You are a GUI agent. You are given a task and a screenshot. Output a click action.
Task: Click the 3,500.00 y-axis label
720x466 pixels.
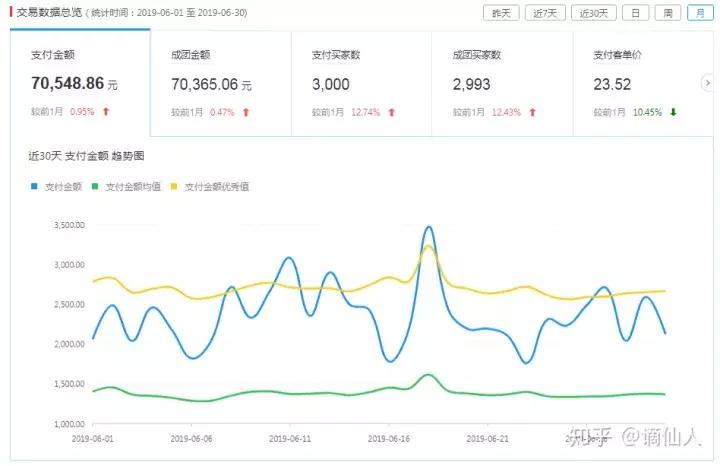[69, 225]
